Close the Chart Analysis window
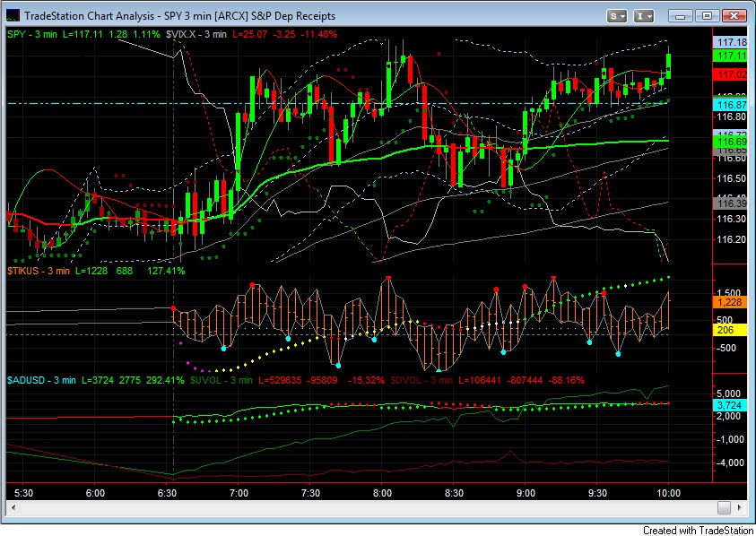The width and height of the screenshot is (756, 536). tap(734, 16)
